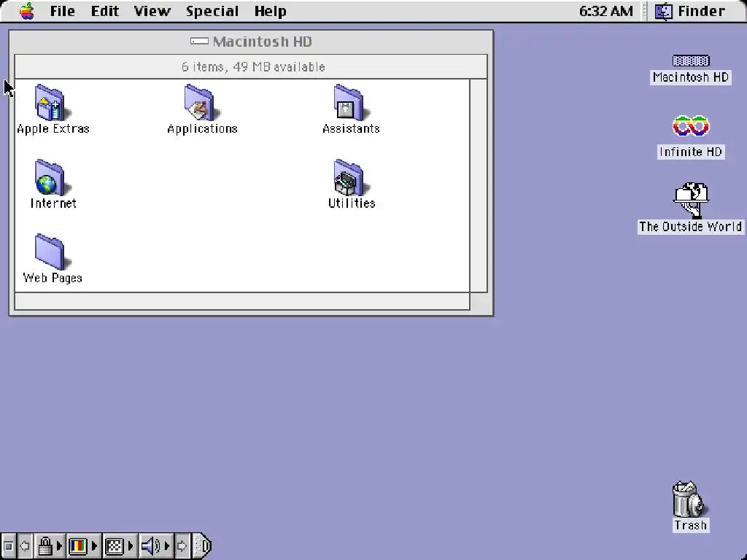The image size is (747, 560).
Task: Click the Macintosh HD window title text
Action: pyautogui.click(x=262, y=42)
